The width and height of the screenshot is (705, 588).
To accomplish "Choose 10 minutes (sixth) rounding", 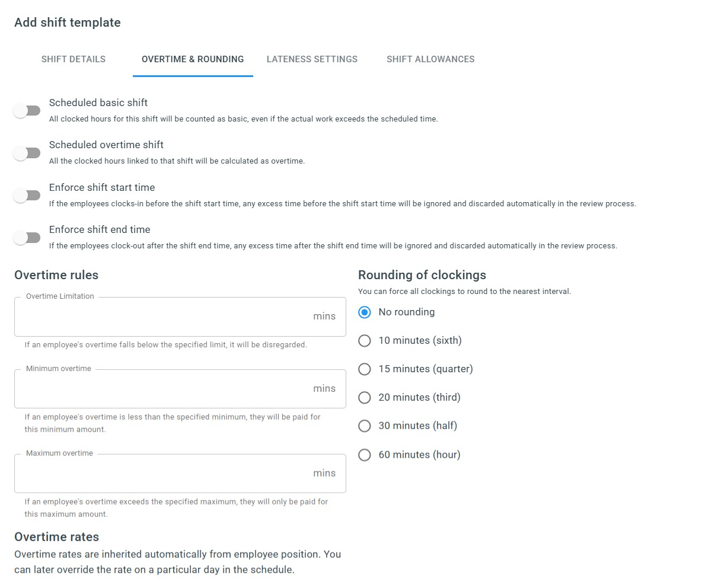I will [x=365, y=341].
